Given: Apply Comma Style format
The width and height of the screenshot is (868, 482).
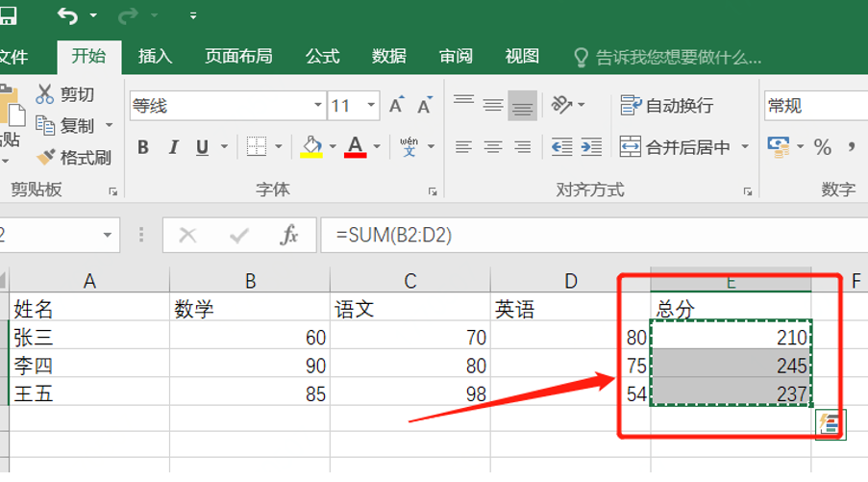Looking at the screenshot, I should pyautogui.click(x=852, y=147).
